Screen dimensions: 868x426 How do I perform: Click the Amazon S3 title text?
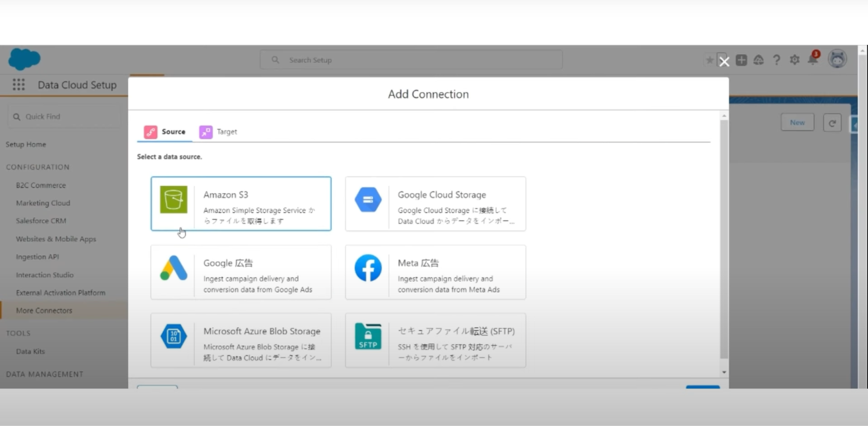(226, 195)
